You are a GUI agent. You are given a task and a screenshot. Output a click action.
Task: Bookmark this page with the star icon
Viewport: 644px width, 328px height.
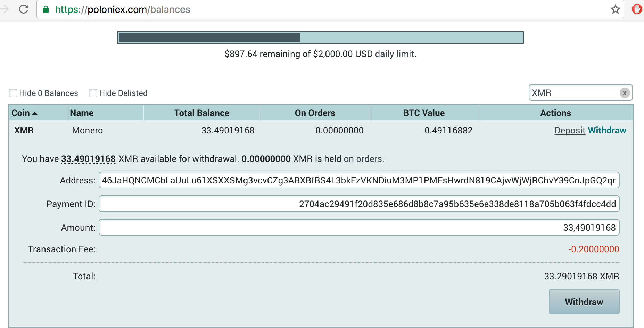click(615, 9)
